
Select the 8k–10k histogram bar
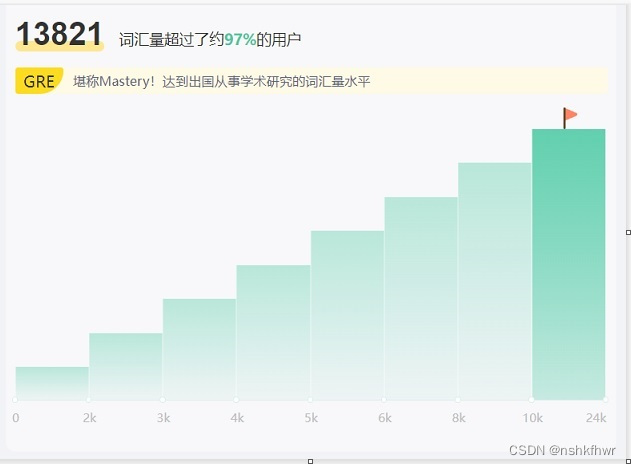coord(495,281)
